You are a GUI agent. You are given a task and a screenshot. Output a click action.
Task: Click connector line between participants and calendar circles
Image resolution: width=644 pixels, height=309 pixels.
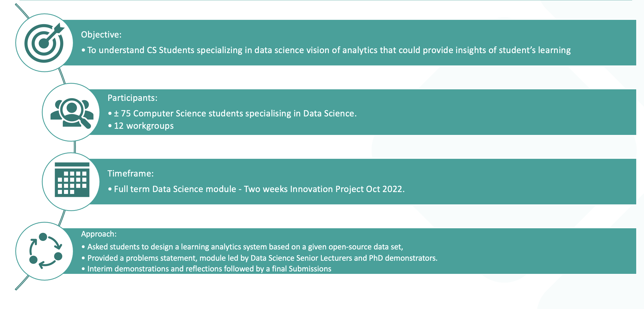pyautogui.click(x=75, y=147)
